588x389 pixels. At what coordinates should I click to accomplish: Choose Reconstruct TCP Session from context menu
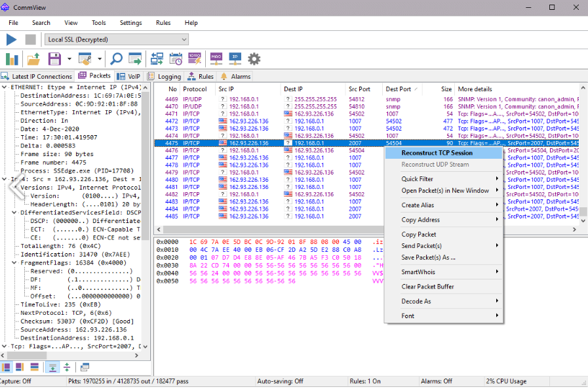[437, 153]
